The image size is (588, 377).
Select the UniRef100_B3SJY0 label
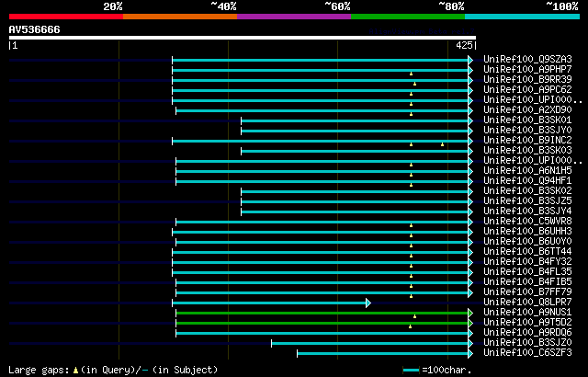pos(527,131)
